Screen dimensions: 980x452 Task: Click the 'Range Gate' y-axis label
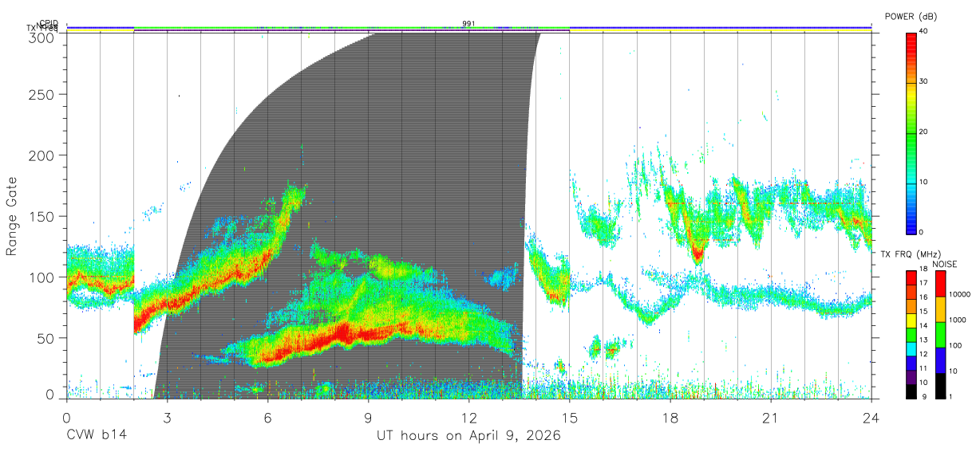(12, 217)
